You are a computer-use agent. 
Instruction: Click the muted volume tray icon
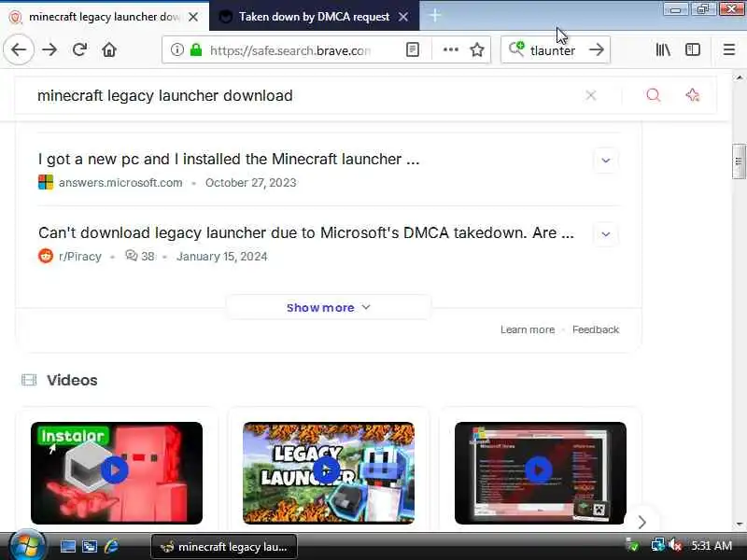click(x=674, y=545)
